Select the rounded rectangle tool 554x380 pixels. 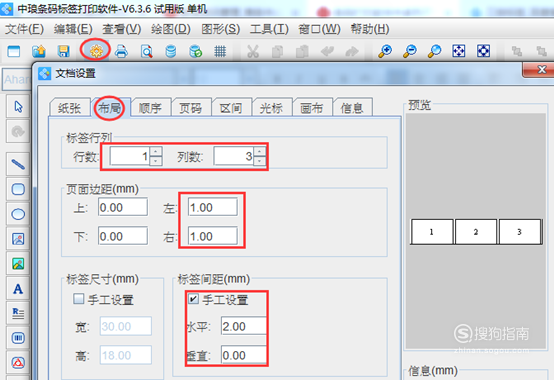pyautogui.click(x=18, y=189)
